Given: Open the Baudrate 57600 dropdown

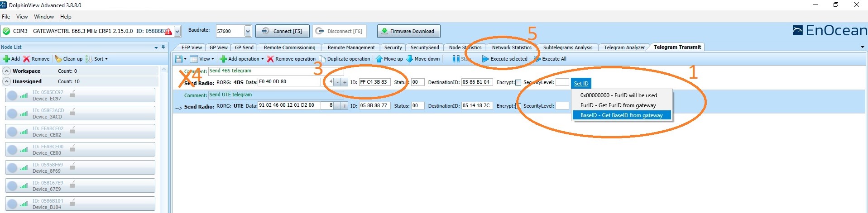Looking at the screenshot, I should click(248, 31).
